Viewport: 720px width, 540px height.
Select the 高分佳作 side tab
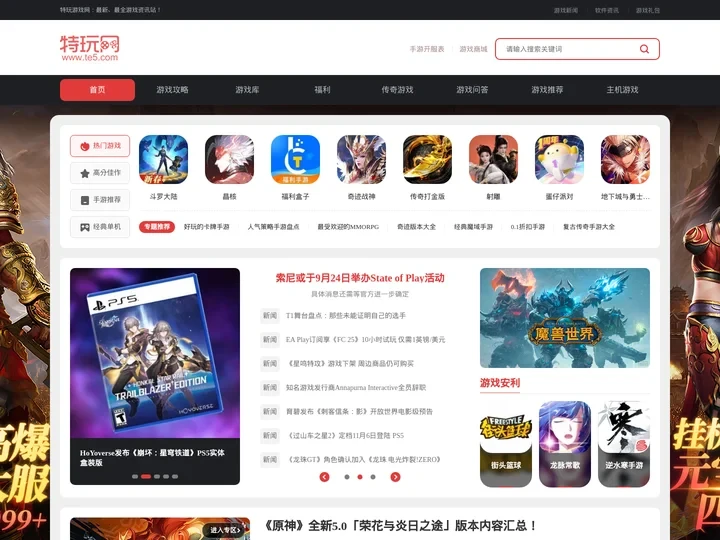coord(100,173)
